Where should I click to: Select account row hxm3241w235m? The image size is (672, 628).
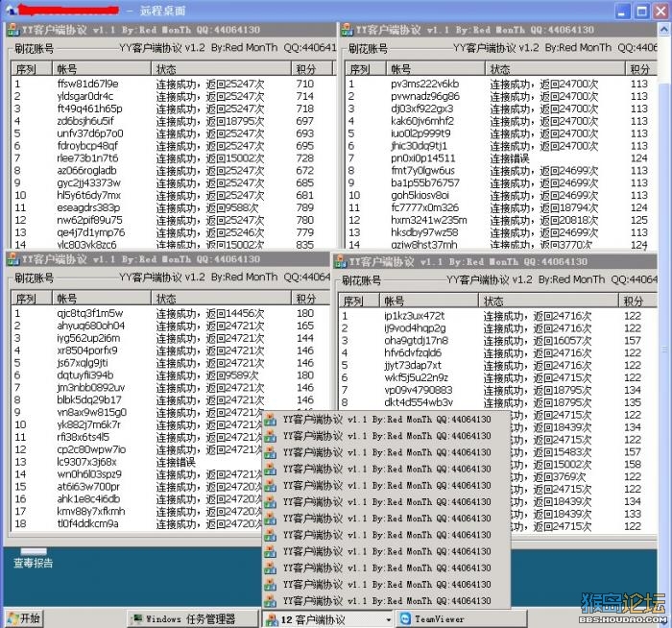(x=501, y=220)
